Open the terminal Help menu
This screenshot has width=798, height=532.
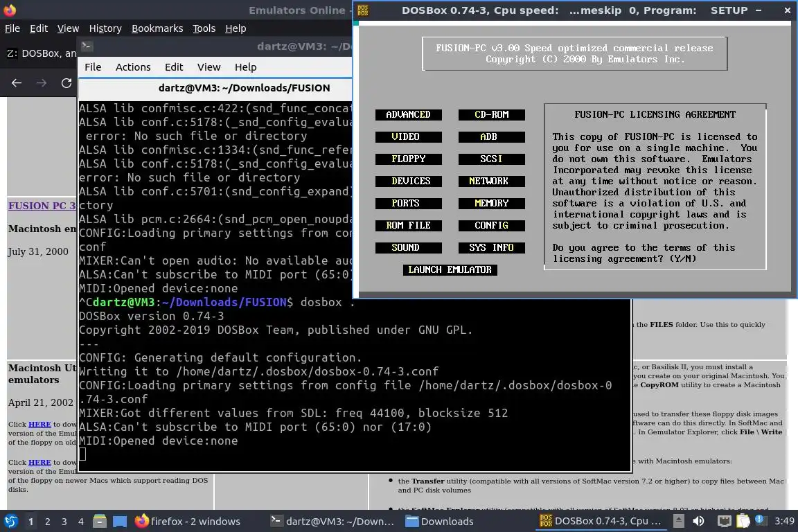pyautogui.click(x=245, y=67)
